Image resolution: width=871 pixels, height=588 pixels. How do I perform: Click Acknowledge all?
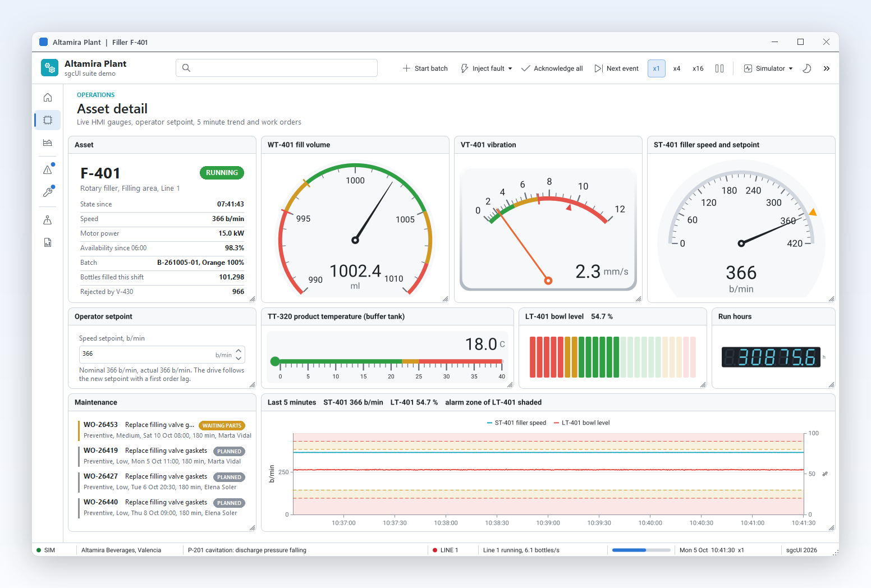click(x=552, y=68)
